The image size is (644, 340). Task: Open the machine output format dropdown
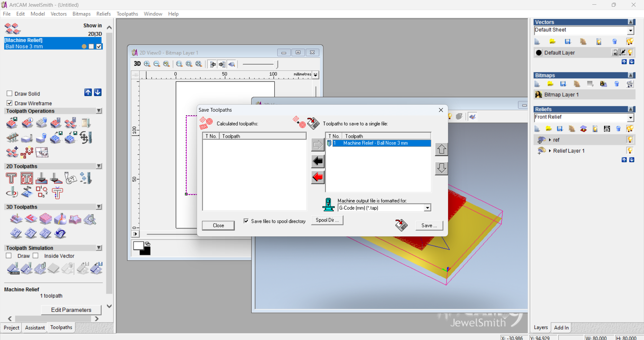pos(427,208)
